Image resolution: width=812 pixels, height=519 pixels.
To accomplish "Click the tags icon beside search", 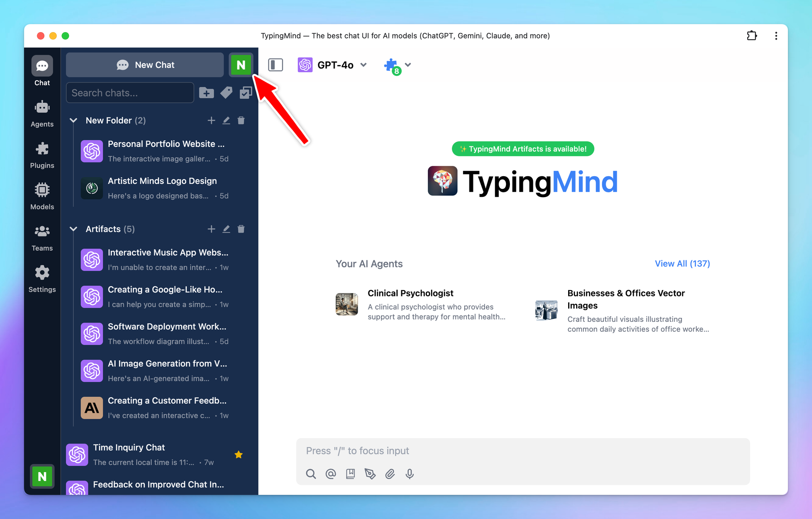I will click(x=226, y=93).
